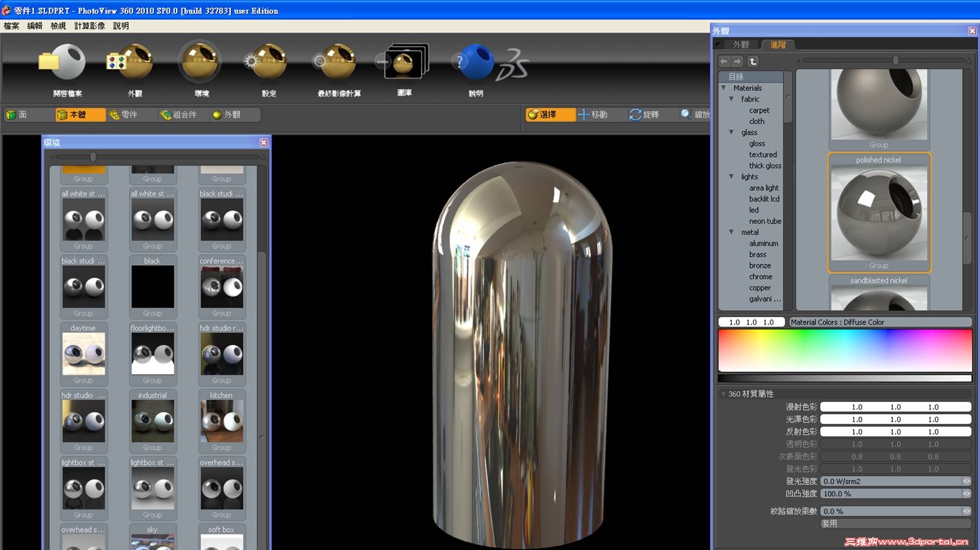The height and width of the screenshot is (550, 980).
Task: Click the arrow beside 紋路縮放乘數 value
Action: pos(966,511)
